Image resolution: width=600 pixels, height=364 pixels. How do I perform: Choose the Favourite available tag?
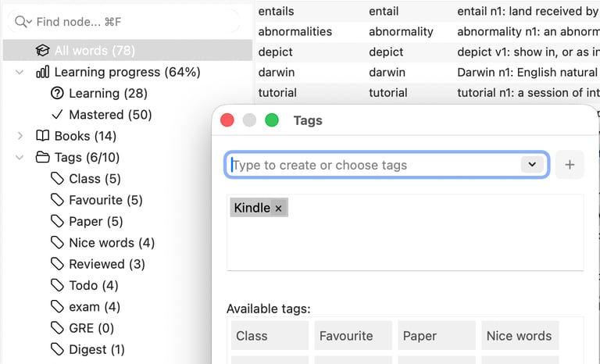click(x=346, y=336)
